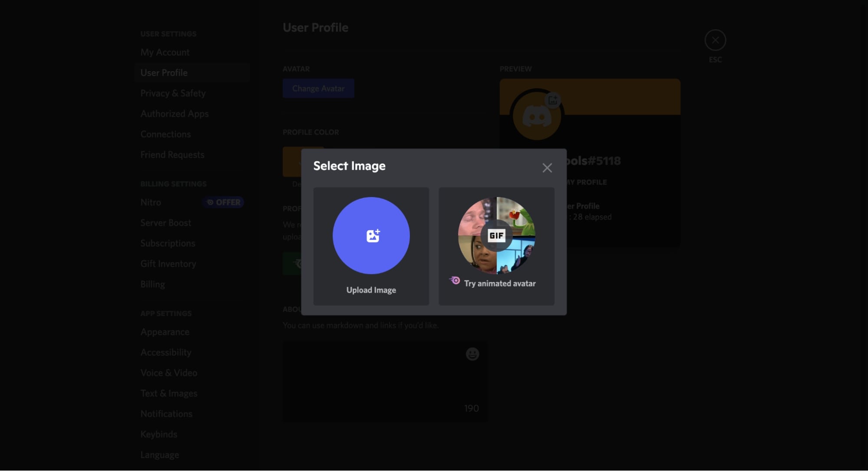Open Appearance settings

click(x=192, y=332)
